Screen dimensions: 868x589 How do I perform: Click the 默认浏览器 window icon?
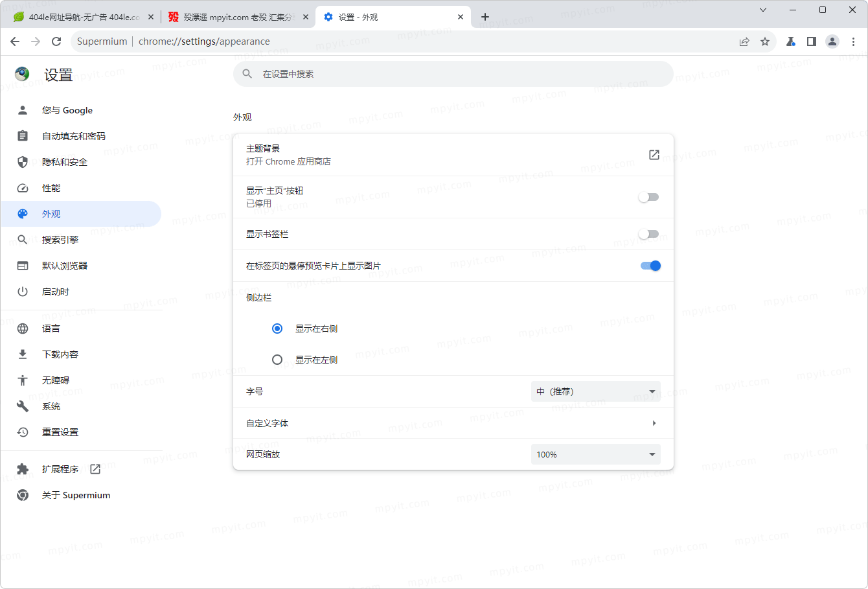coord(23,266)
